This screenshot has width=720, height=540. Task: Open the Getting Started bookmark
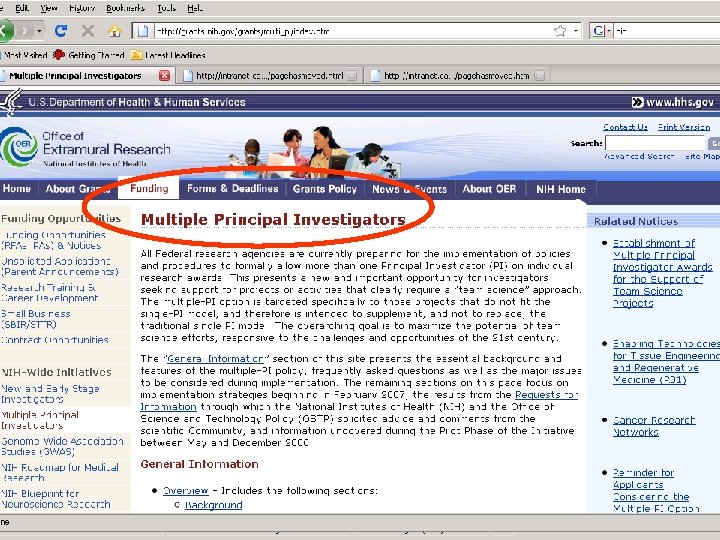89,55
